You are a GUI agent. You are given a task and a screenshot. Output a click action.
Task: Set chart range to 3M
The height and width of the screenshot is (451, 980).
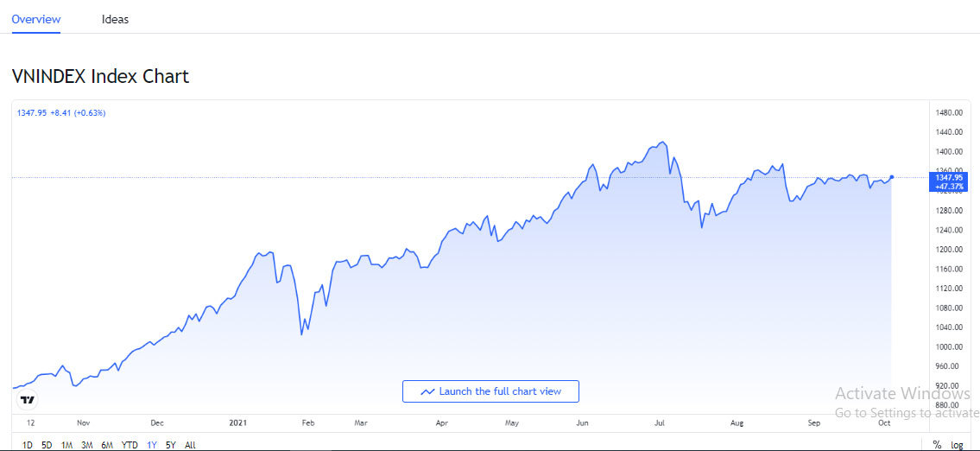tap(86, 445)
